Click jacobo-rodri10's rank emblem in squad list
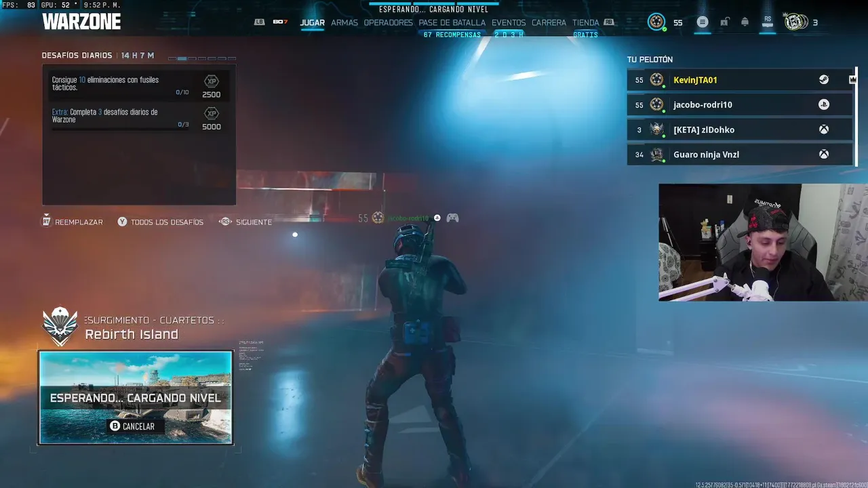This screenshot has width=868, height=488. (656, 104)
